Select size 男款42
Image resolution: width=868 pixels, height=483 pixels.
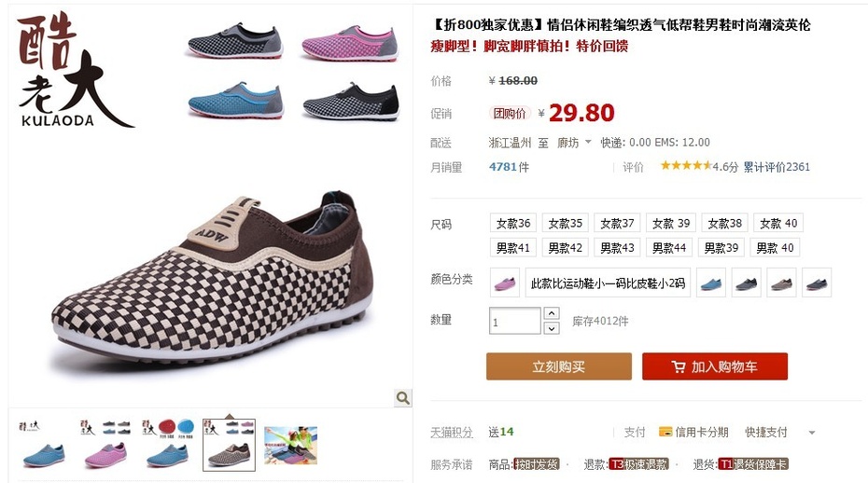pos(566,247)
